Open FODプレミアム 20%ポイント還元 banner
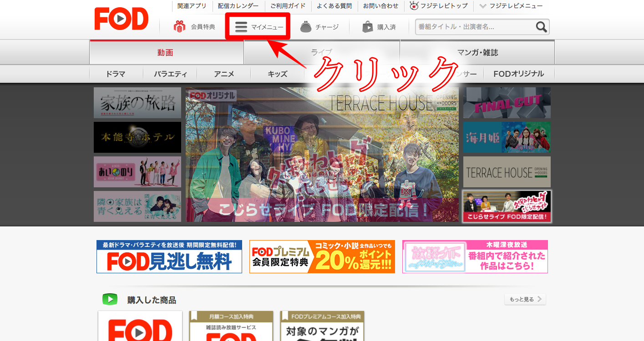Screen dimensions: 644x341 pos(322,257)
